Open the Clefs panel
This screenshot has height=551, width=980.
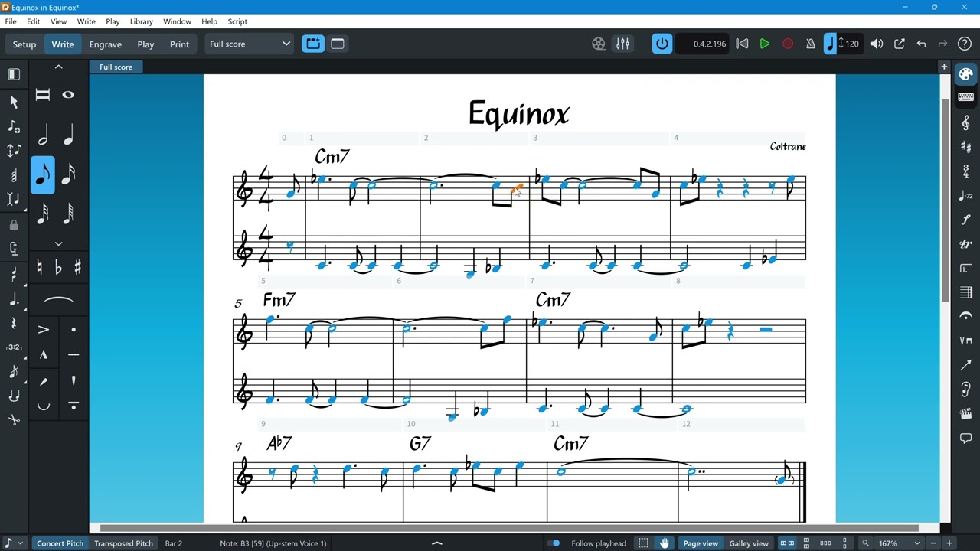coord(965,122)
